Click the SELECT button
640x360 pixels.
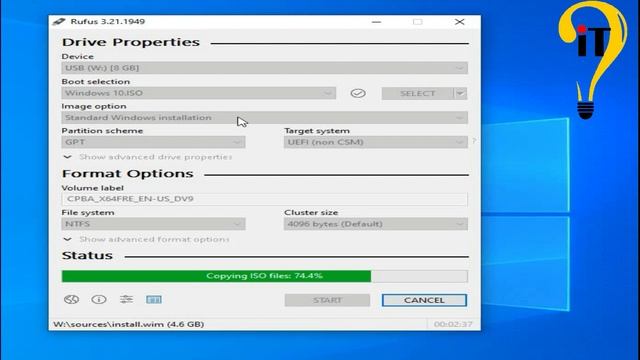click(x=418, y=93)
